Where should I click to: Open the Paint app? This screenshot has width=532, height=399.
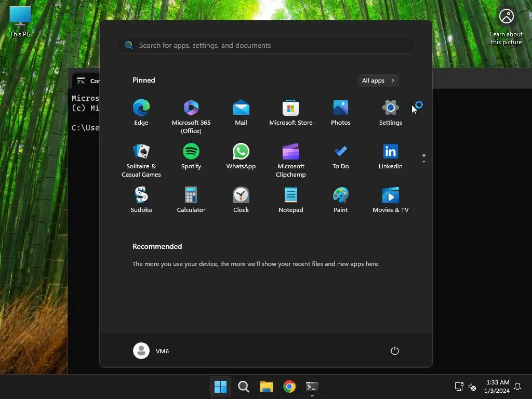341,200
